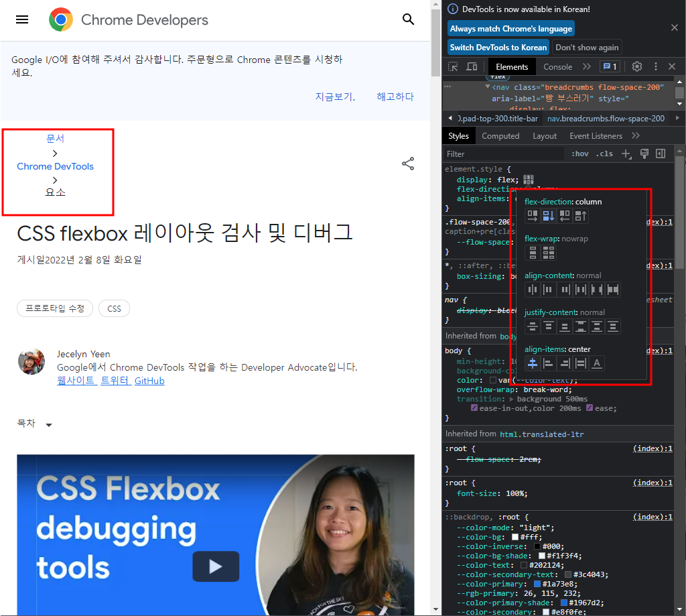686x616 pixels.
Task: Click Always match Chrome's language button
Action: (510, 28)
